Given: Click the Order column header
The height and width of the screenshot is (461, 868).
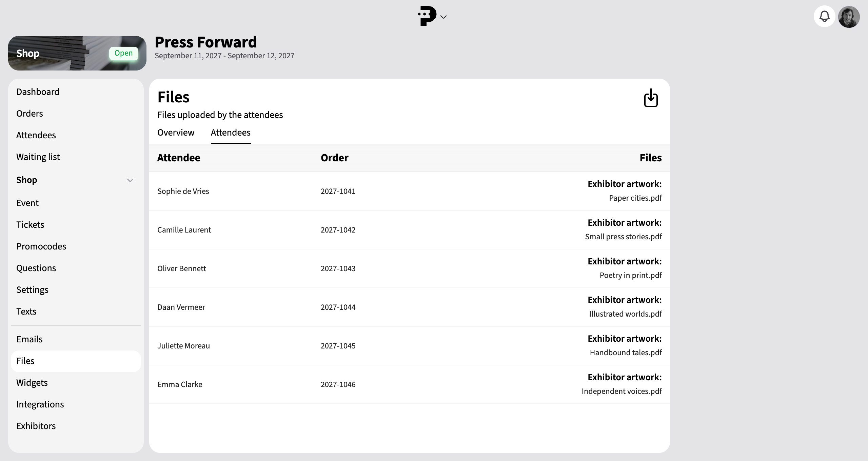Looking at the screenshot, I should coord(334,158).
